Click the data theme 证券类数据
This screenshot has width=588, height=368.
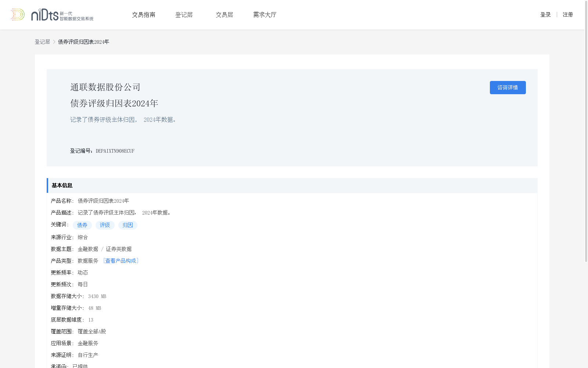[119, 249]
